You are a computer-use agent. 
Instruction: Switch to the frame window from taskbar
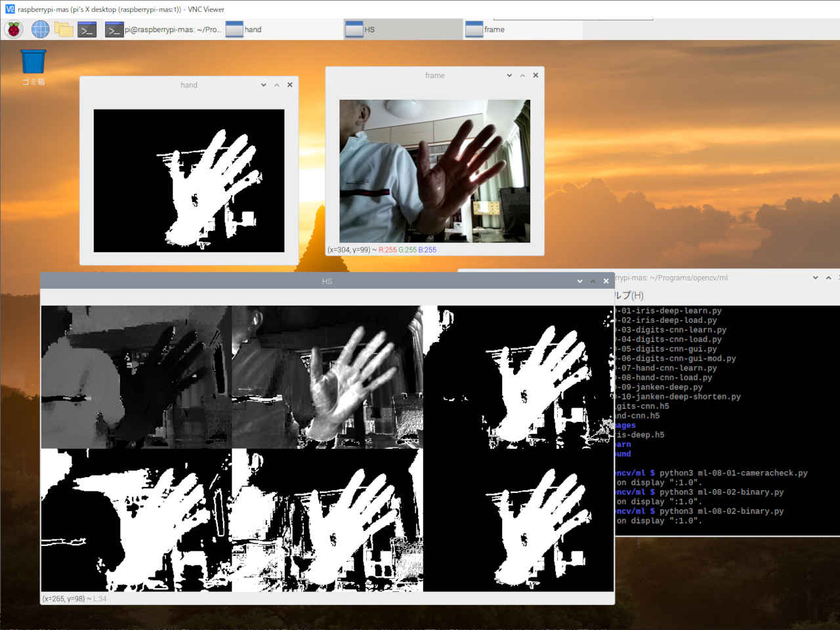(522, 30)
